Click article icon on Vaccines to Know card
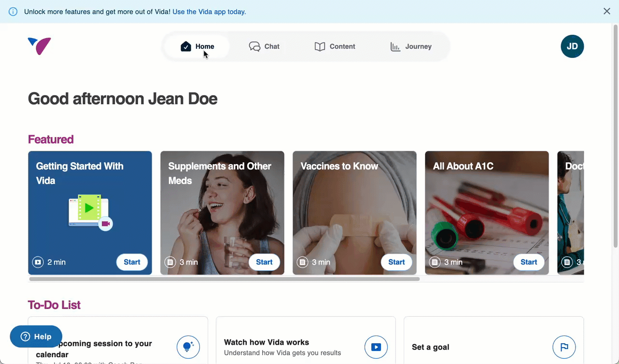This screenshot has width=619, height=364. click(302, 262)
